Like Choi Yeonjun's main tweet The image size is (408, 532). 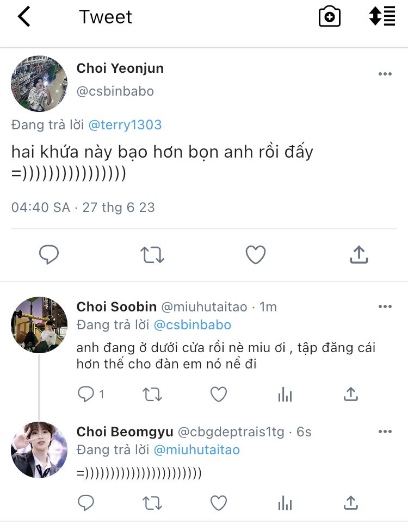coord(256,254)
